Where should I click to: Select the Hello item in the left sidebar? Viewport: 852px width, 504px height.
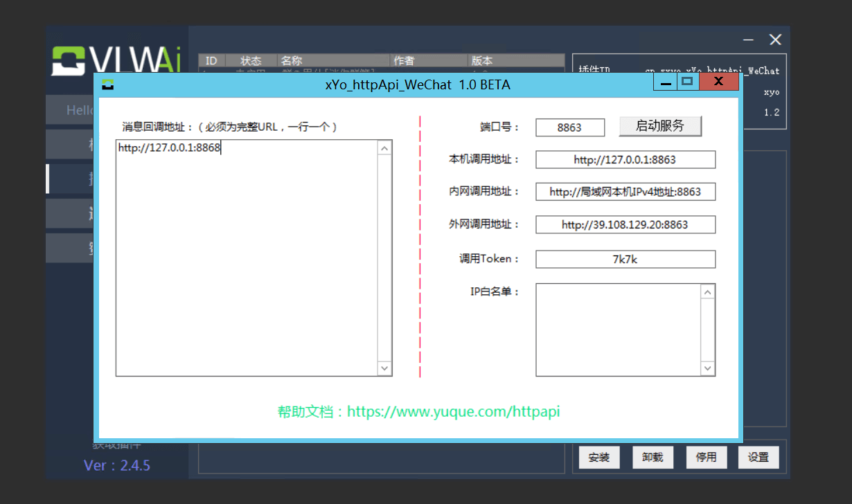pyautogui.click(x=80, y=109)
